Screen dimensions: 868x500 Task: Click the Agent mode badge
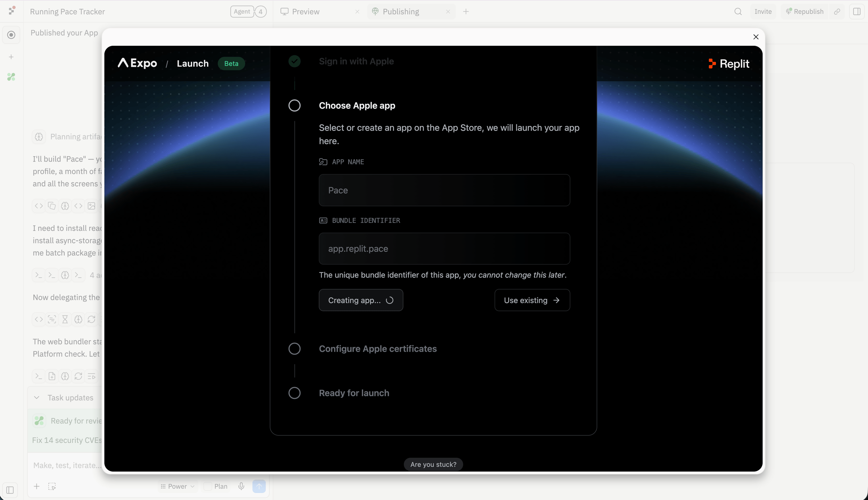point(242,11)
